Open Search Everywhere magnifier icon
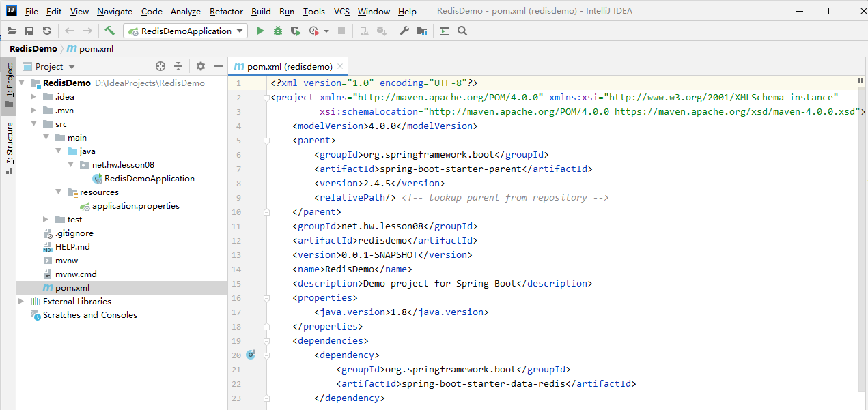Viewport: 868px width, 410px height. point(462,31)
